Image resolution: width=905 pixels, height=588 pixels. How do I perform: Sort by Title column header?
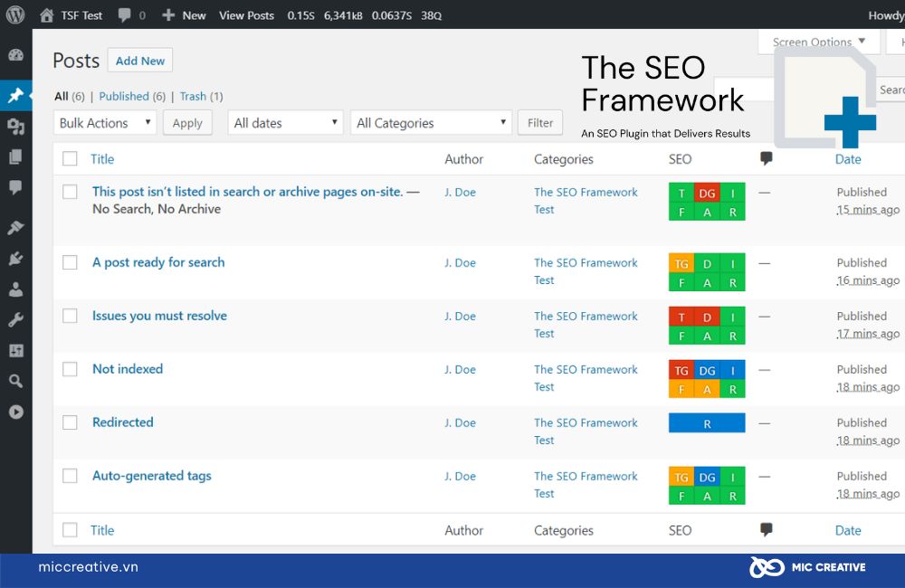point(102,159)
